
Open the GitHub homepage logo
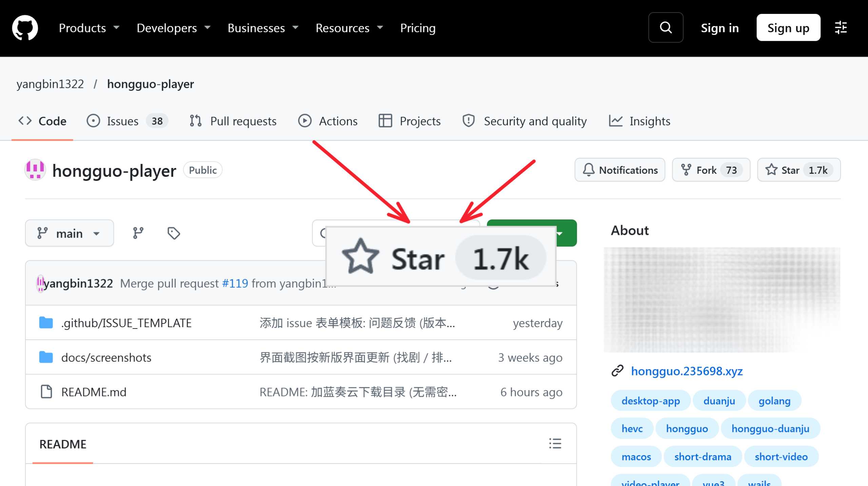point(25,28)
